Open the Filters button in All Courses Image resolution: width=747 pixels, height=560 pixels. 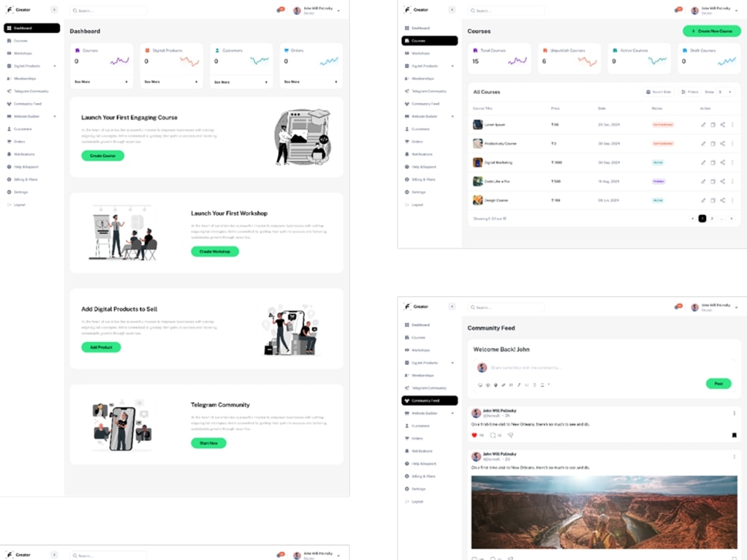click(x=689, y=92)
